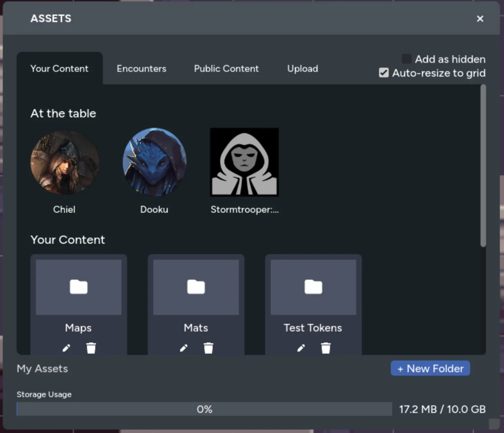Delete the Mats folder

(x=208, y=348)
